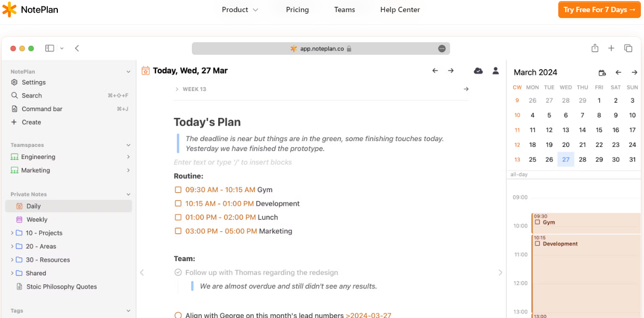The image size is (644, 318).
Task: Go to the previous month in the mini calendar
Action: [x=618, y=72]
